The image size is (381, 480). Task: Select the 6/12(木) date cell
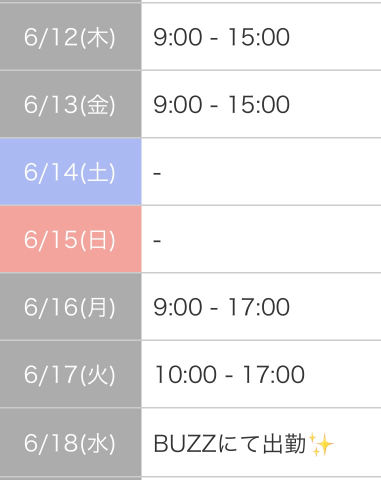pyautogui.click(x=70, y=37)
